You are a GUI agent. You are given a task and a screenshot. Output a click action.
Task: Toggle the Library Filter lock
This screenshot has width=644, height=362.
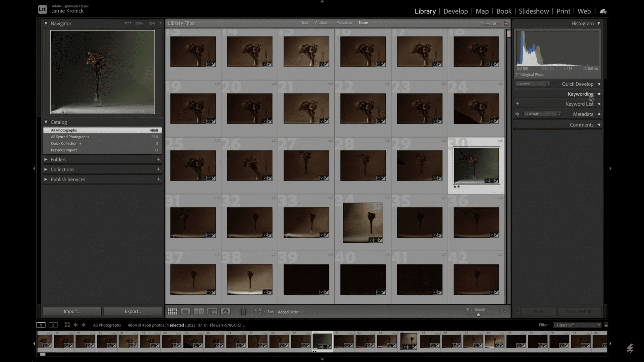coord(506,23)
